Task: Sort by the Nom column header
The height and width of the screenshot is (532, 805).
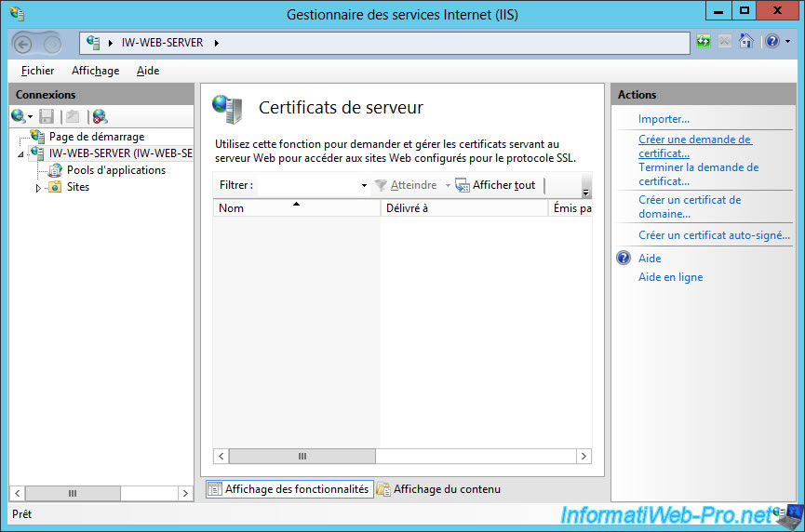Action: (296, 207)
